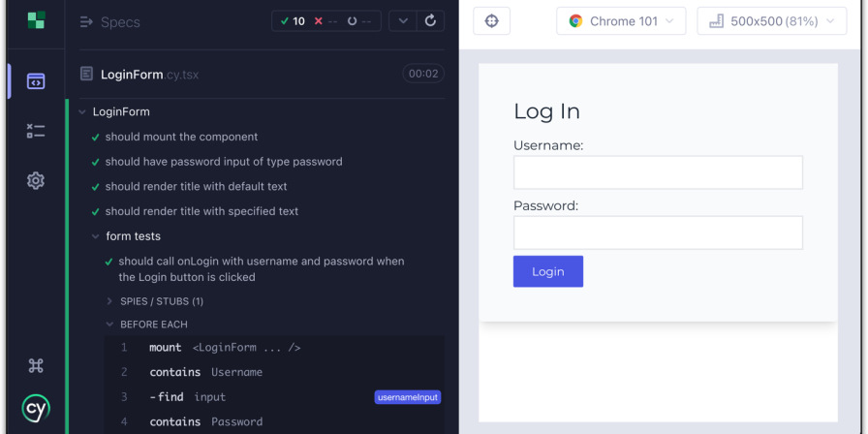Expand SPIES / STUBS (1) section
The height and width of the screenshot is (434, 868).
click(x=162, y=301)
